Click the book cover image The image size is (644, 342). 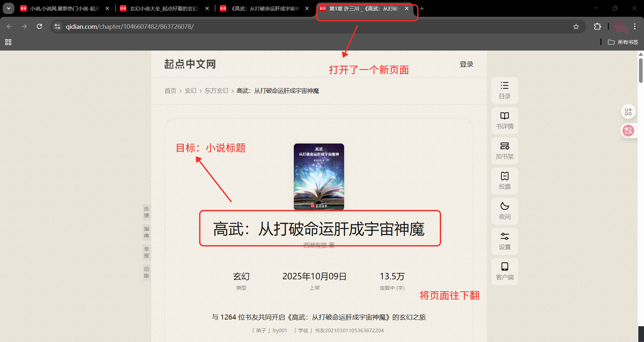319,177
